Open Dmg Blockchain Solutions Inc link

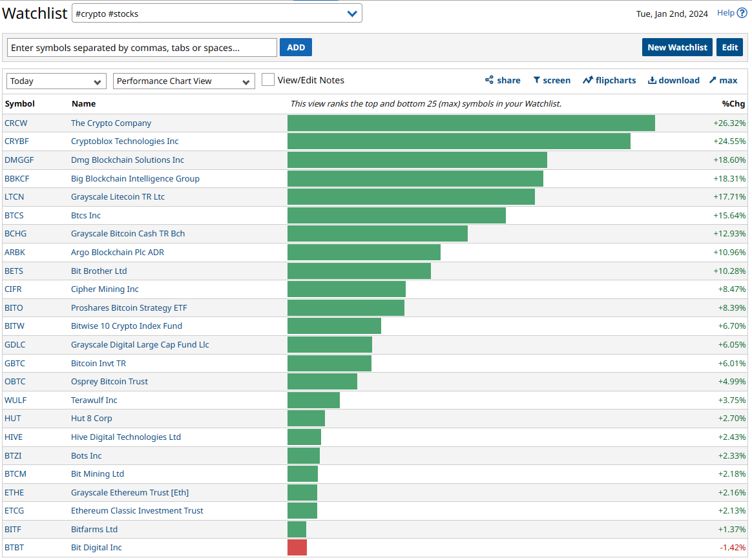[x=127, y=160]
